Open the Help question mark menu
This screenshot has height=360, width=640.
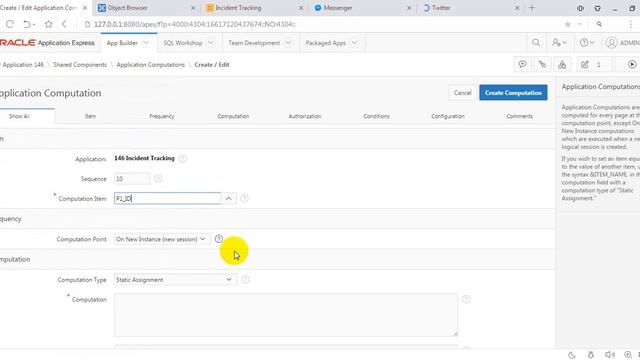click(587, 42)
